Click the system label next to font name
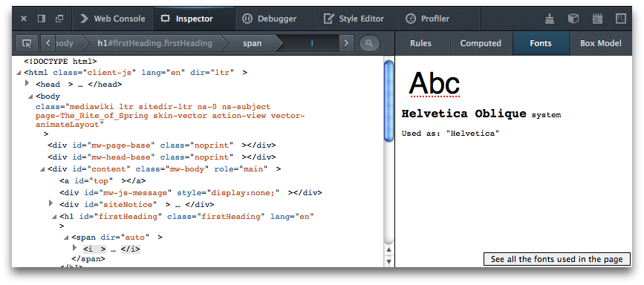Viewport: 644px width, 285px height. coord(546,115)
